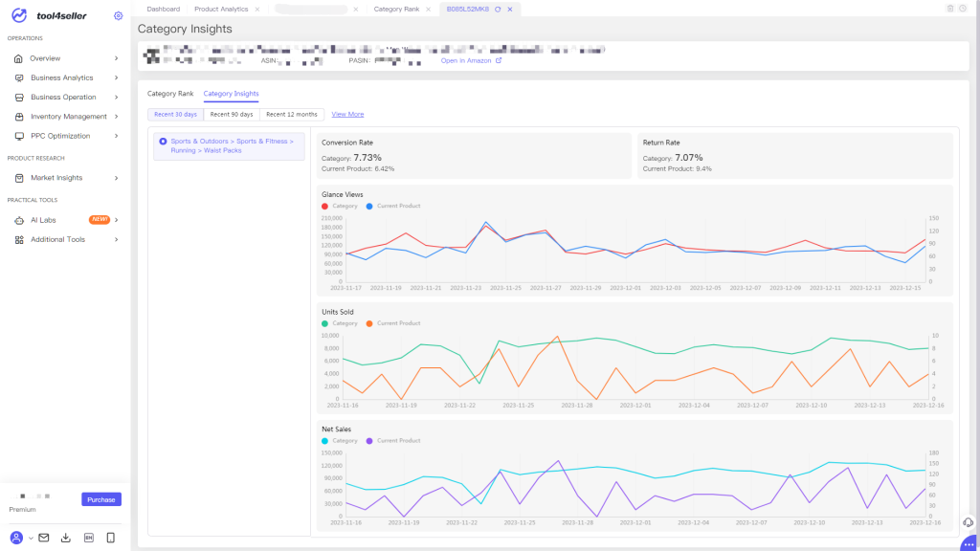Screen dimensions: 980x551
Task: Close the Product Analytics tab
Action: point(256,10)
